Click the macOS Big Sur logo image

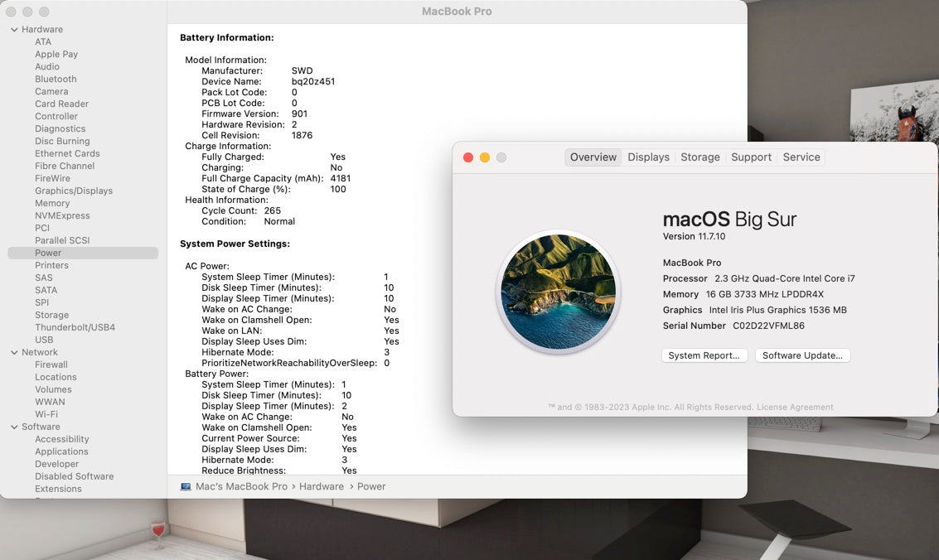click(x=558, y=292)
